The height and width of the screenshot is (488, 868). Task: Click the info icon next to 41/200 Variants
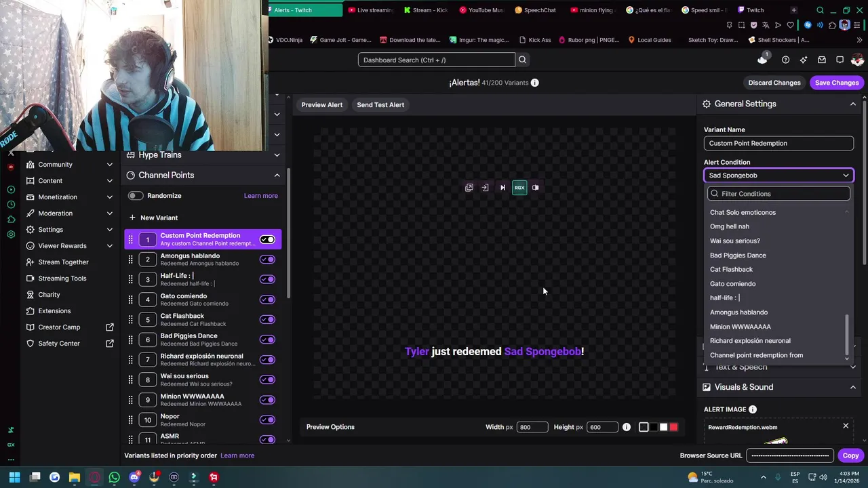click(534, 83)
